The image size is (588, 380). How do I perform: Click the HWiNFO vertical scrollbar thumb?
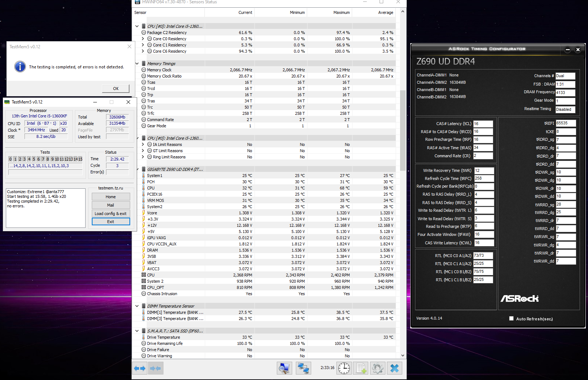403,131
